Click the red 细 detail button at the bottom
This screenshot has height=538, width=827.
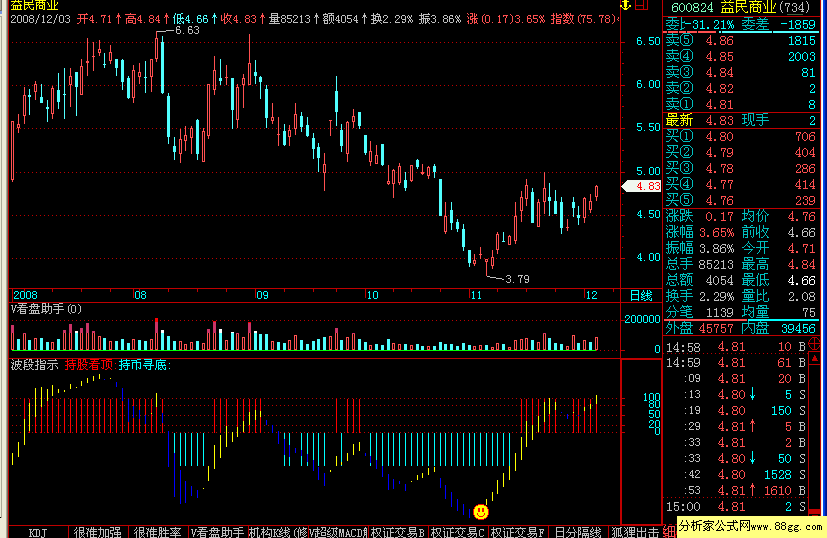tap(669, 532)
